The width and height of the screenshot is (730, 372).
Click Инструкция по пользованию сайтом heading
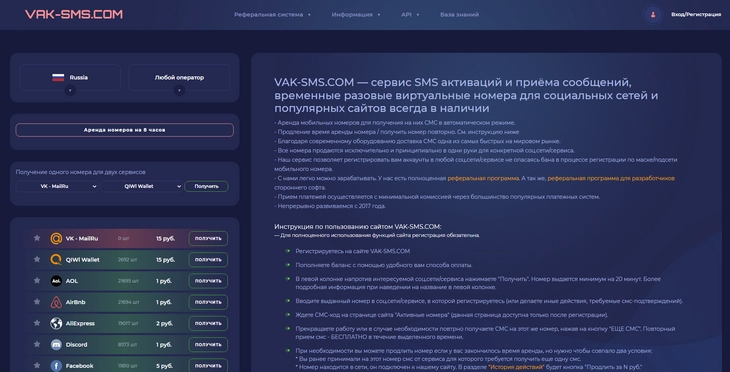pyautogui.click(x=358, y=227)
